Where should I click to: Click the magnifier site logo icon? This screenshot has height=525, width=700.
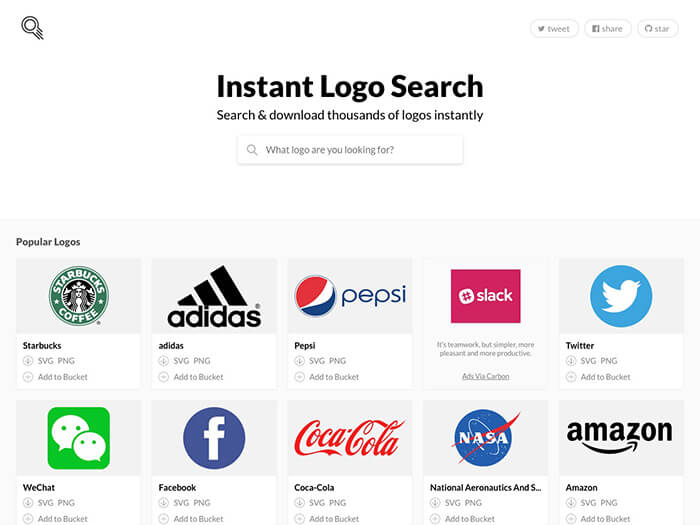(x=33, y=28)
